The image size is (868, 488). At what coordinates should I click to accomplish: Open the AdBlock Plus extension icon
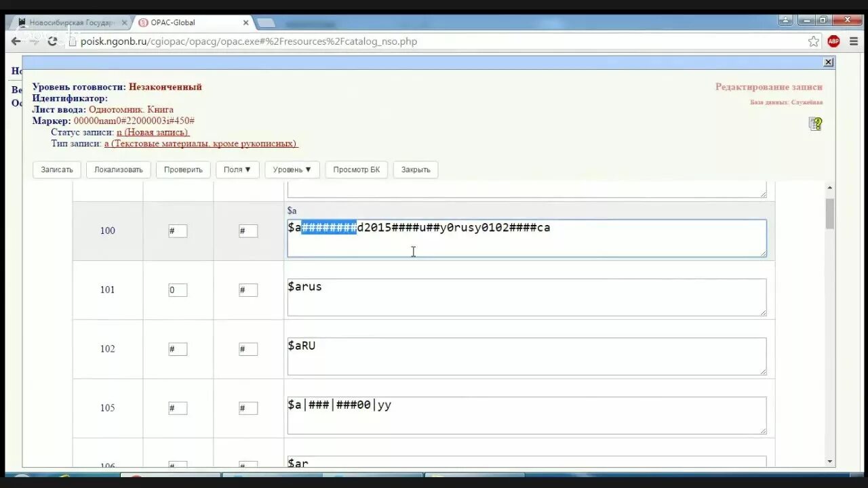[x=833, y=41]
